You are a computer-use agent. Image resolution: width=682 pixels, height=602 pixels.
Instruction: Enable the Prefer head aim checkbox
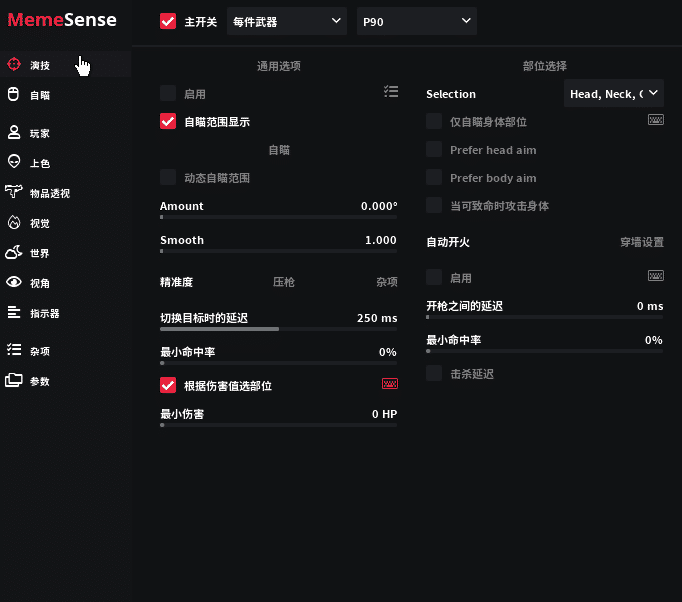pos(434,150)
